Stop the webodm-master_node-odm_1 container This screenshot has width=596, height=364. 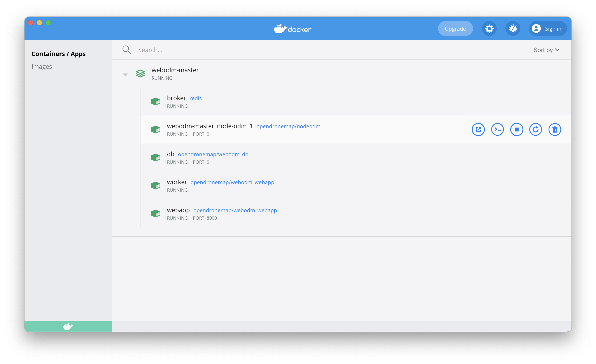(x=516, y=130)
